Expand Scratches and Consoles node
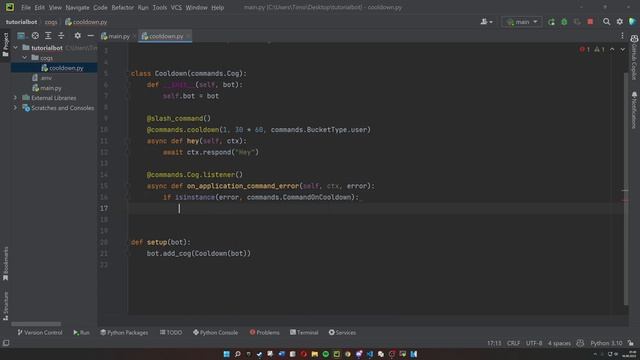Viewport: 640px width, 360px height. (16, 108)
